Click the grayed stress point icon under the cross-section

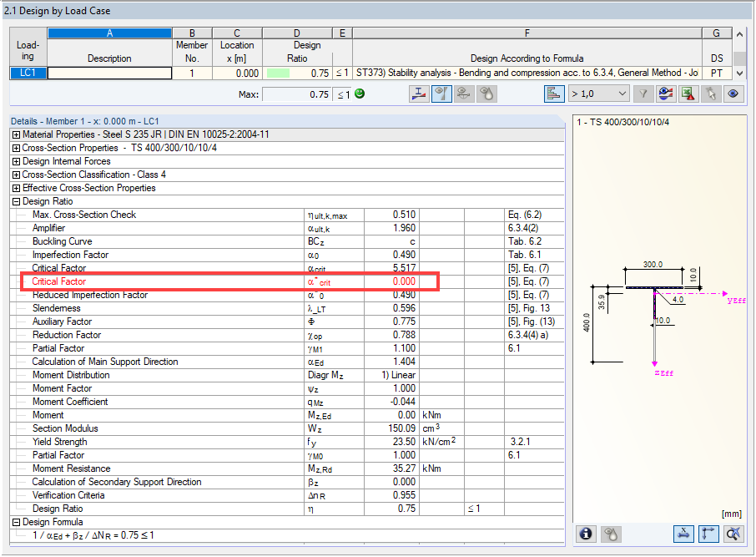(611, 534)
